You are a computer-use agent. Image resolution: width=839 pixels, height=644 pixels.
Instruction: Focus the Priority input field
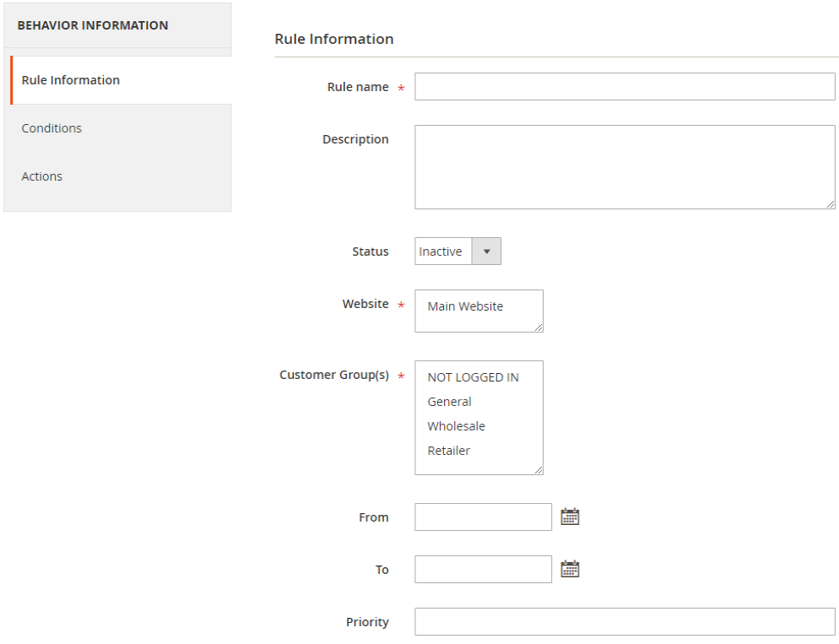coord(625,622)
